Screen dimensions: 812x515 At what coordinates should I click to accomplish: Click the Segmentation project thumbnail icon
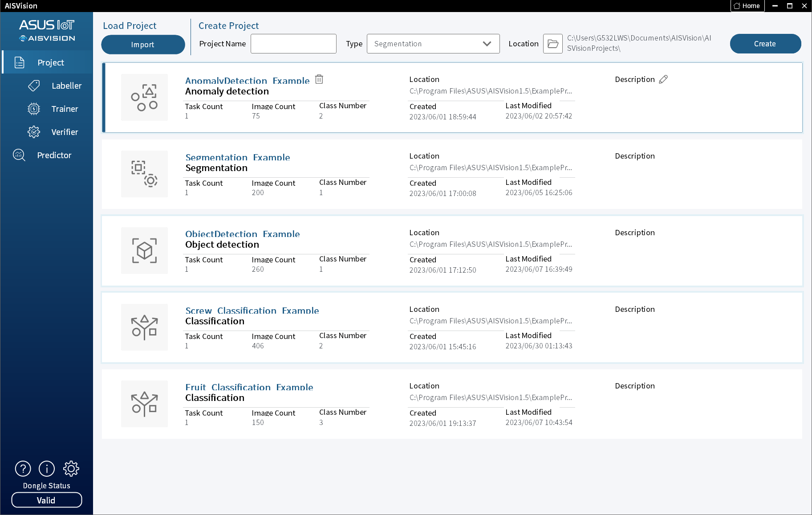coord(144,174)
